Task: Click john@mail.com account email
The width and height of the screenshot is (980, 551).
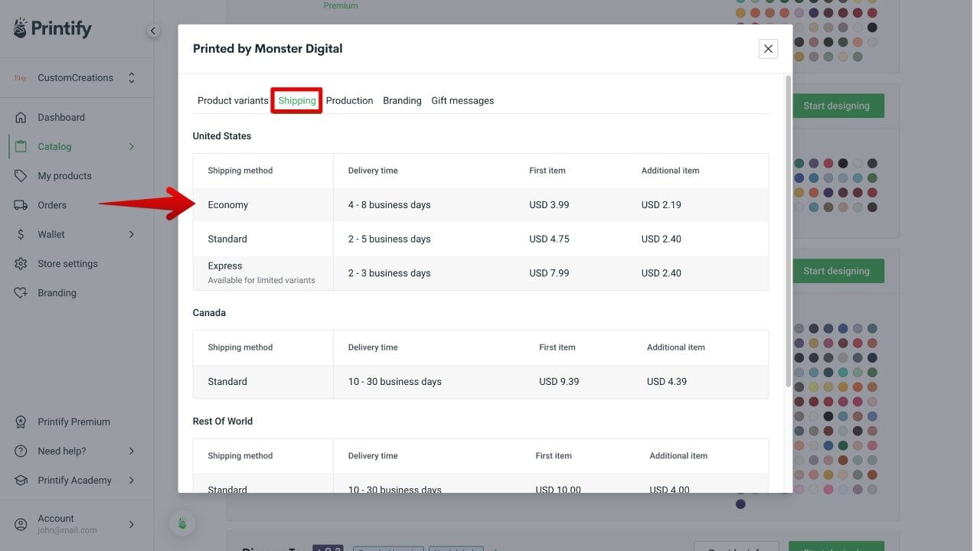Action: coord(67,530)
